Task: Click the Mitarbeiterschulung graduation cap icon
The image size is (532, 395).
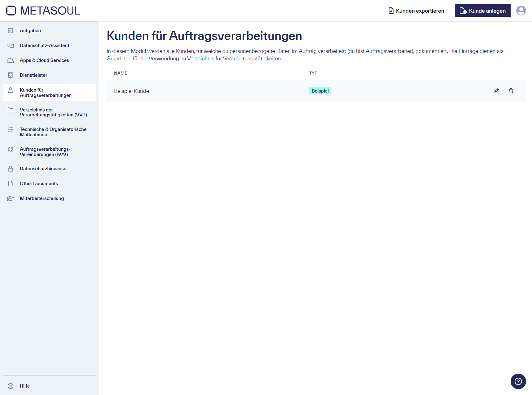Action: (10, 198)
